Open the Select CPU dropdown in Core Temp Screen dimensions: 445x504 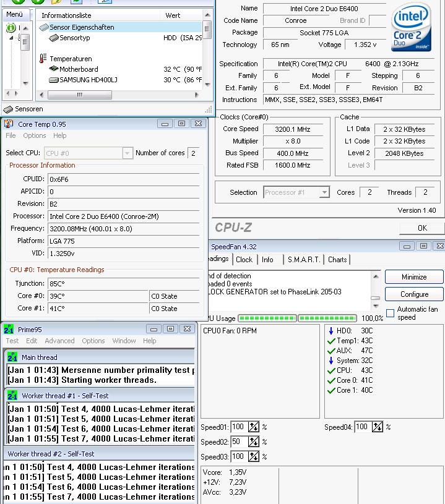pyautogui.click(x=127, y=153)
